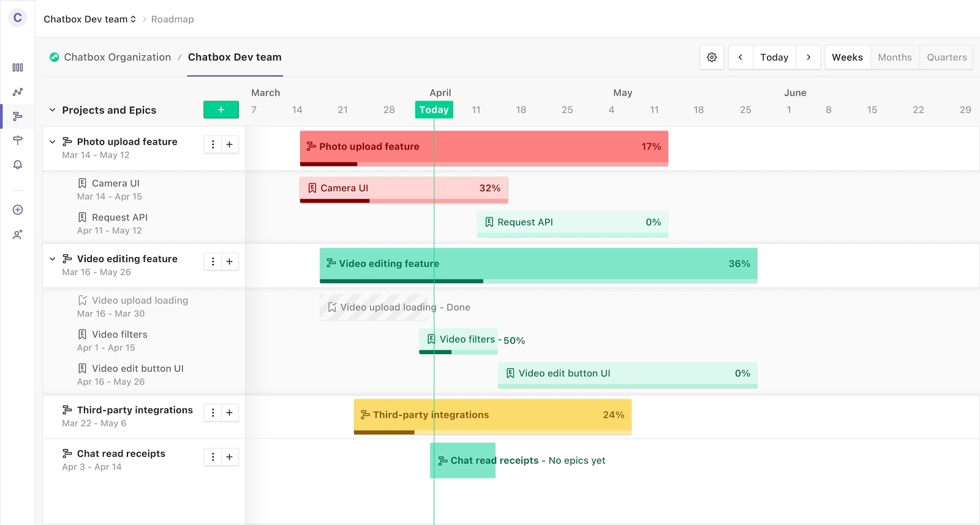The image size is (980, 525).
Task: Click the Request API epic bar in timeline
Action: point(572,224)
